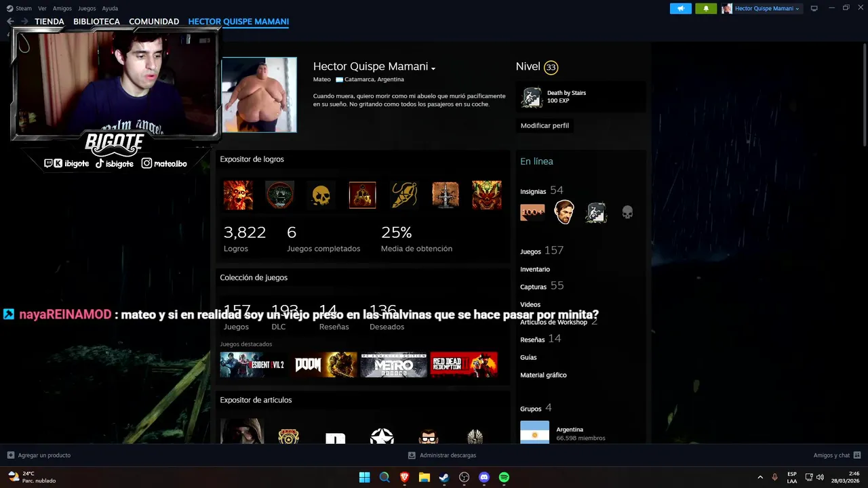
Task: Open Amigos y chat
Action: point(837,455)
